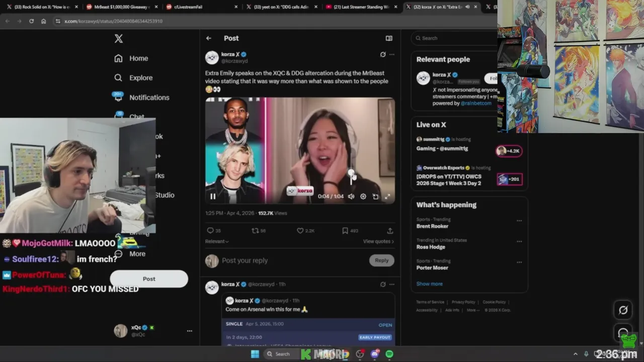Open Privacy Policy footer link
Image resolution: width=644 pixels, height=362 pixels.
click(463, 302)
